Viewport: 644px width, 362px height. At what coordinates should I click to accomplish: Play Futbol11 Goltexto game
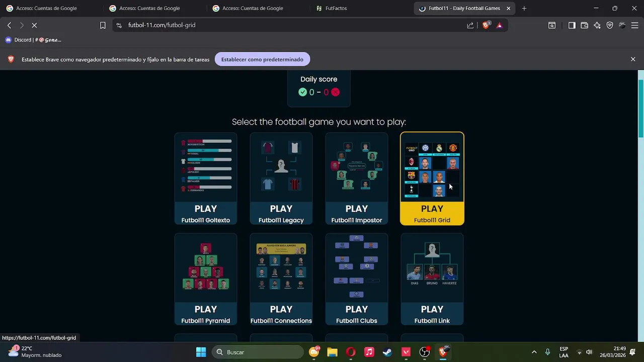tap(206, 214)
